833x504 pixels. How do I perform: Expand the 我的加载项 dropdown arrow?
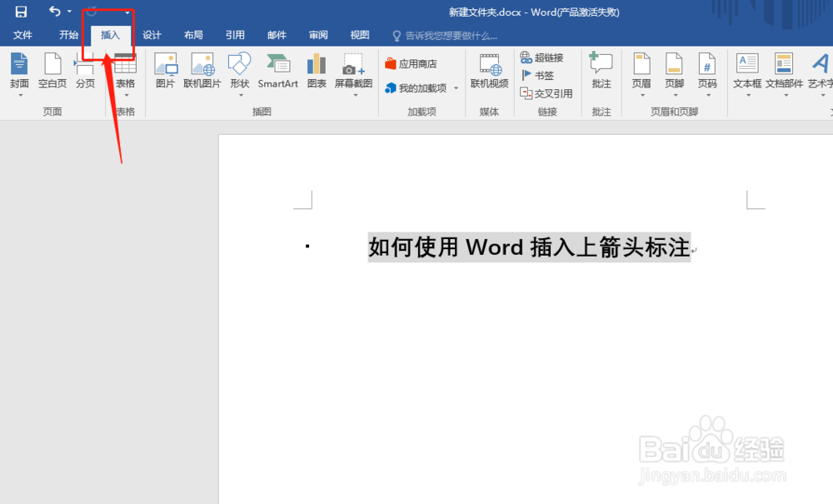(456, 88)
